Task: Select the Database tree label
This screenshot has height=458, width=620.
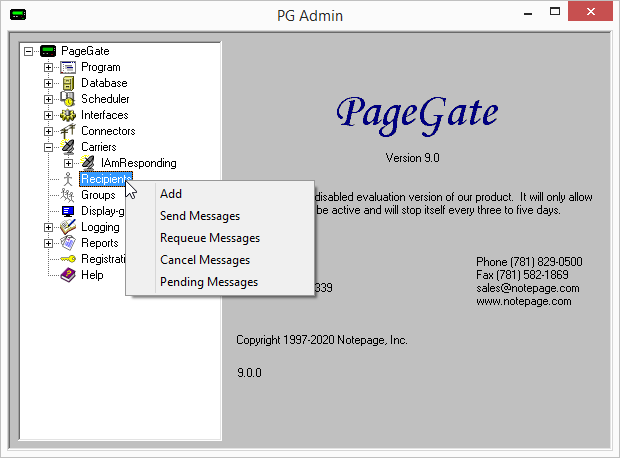Action: tap(104, 83)
